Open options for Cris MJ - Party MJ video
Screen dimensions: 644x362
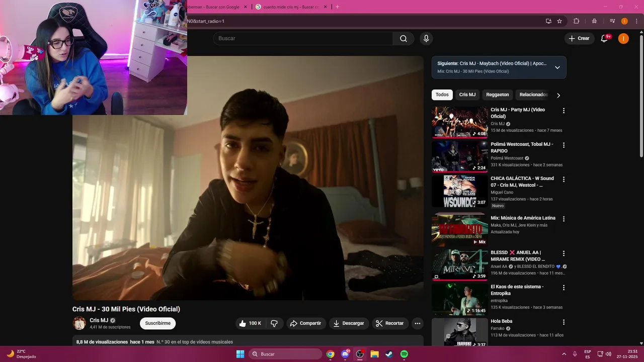pyautogui.click(x=563, y=111)
